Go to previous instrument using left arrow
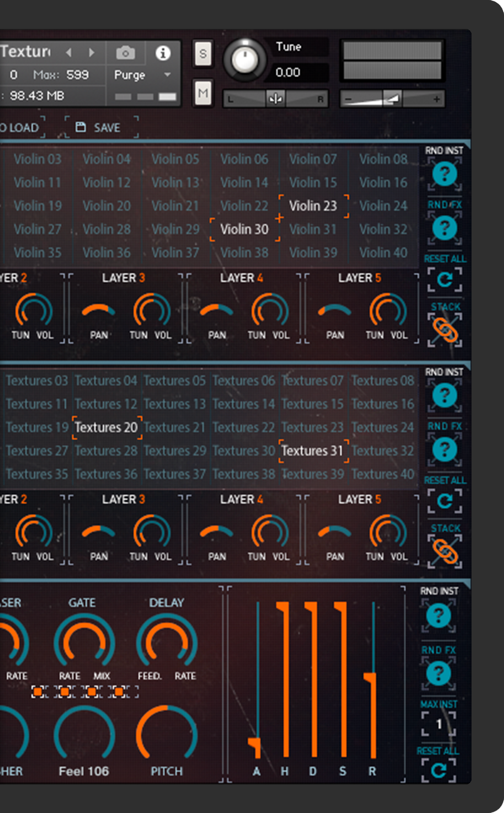 click(x=69, y=52)
